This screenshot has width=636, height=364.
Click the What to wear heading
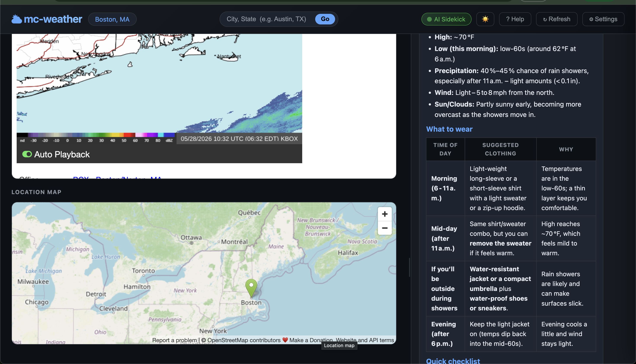click(x=449, y=129)
